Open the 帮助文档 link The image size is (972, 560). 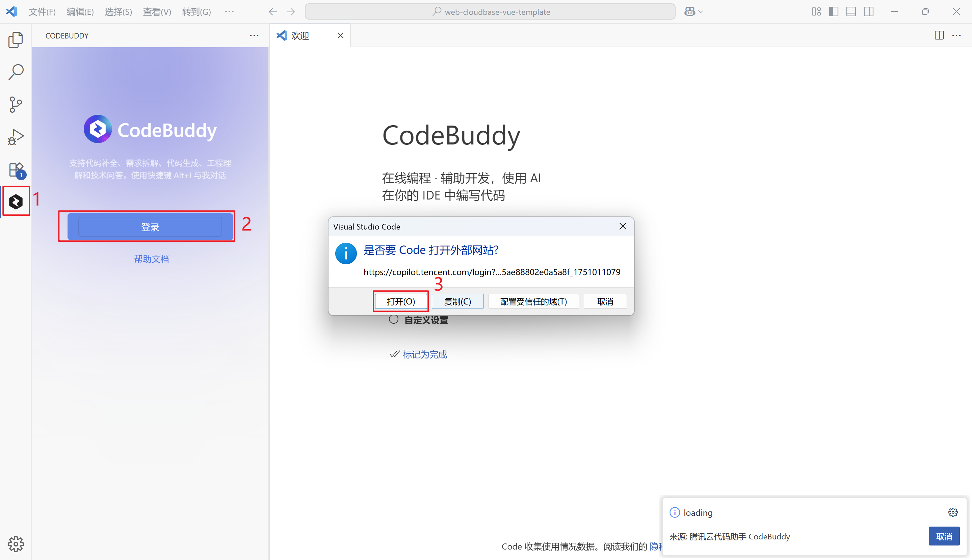pos(151,259)
